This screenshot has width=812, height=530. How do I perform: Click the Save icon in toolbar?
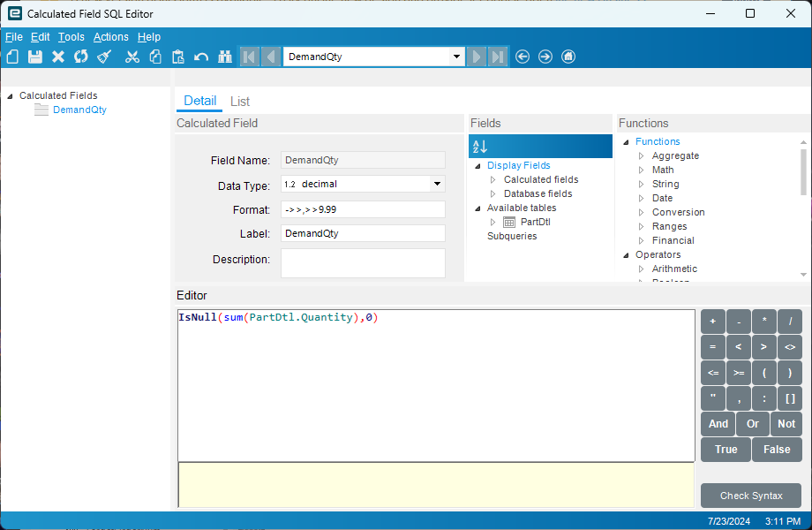[x=35, y=57]
